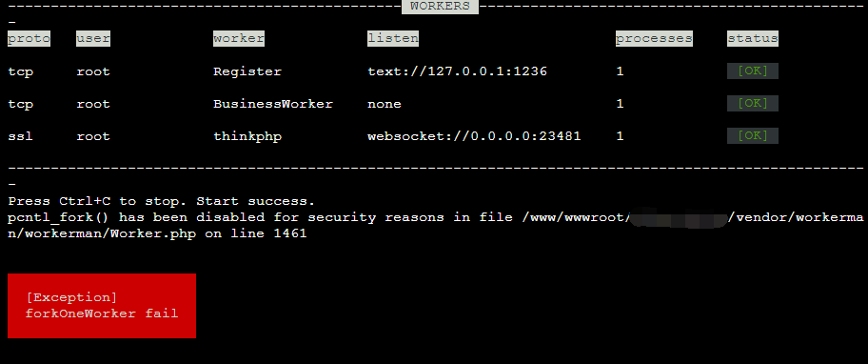868x364 pixels.
Task: Click the Worker.php on line 1461 text
Action: pos(208,233)
